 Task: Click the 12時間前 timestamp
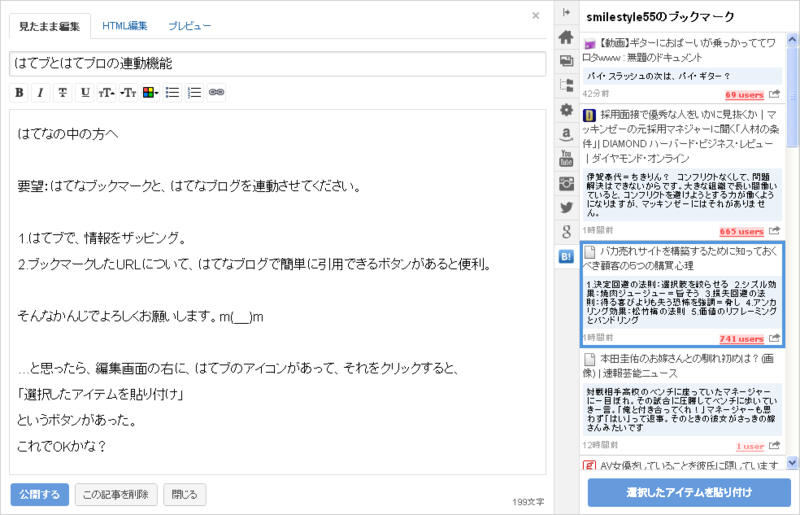tap(600, 446)
